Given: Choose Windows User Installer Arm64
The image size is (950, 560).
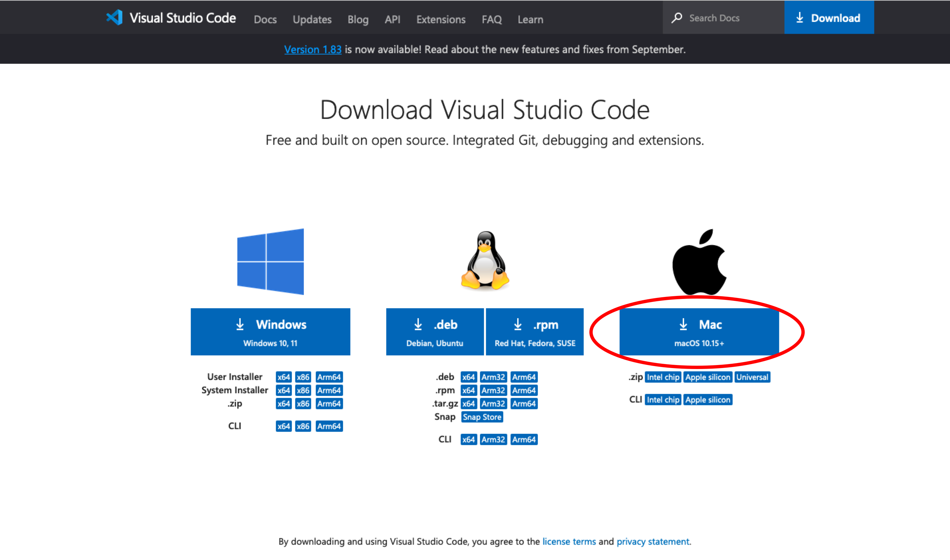Looking at the screenshot, I should tap(329, 377).
